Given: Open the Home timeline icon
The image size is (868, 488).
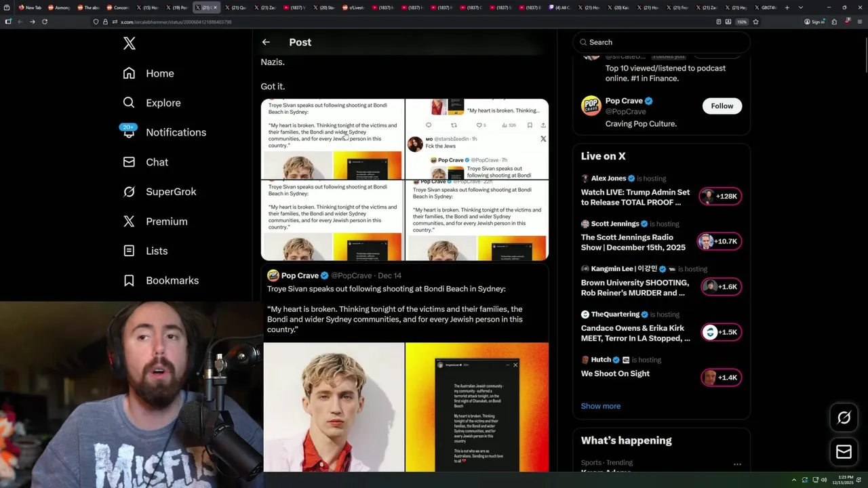Looking at the screenshot, I should point(129,73).
